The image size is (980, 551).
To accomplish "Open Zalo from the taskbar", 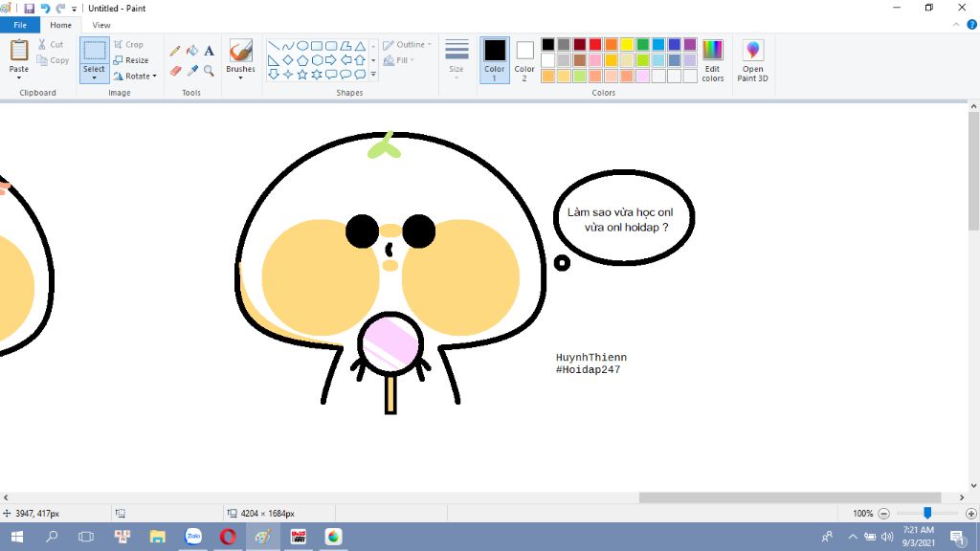I will click(193, 537).
